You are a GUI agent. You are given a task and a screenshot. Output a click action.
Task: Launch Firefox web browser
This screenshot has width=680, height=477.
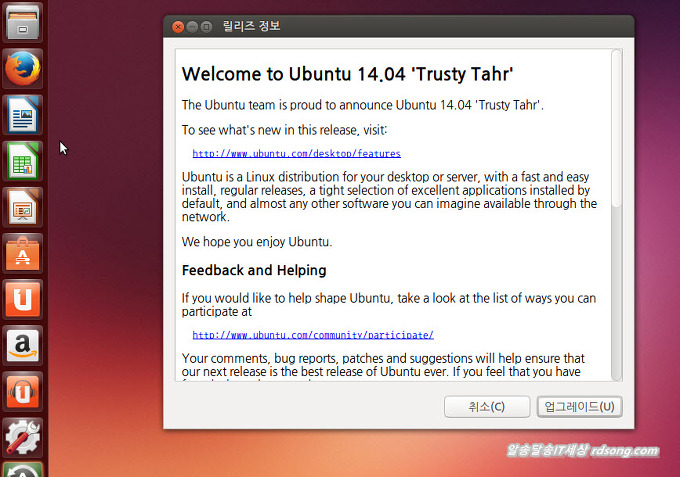click(22, 69)
